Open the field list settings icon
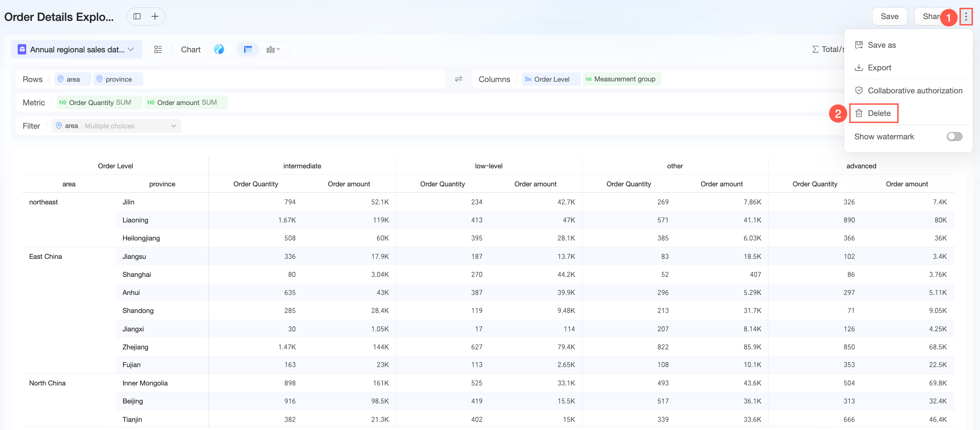This screenshot has height=430, width=980. 158,50
